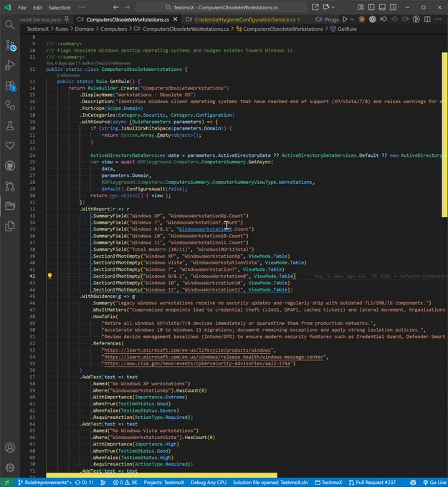
Task: Click the RuleImprovements branch in status bar
Action: tap(45, 482)
